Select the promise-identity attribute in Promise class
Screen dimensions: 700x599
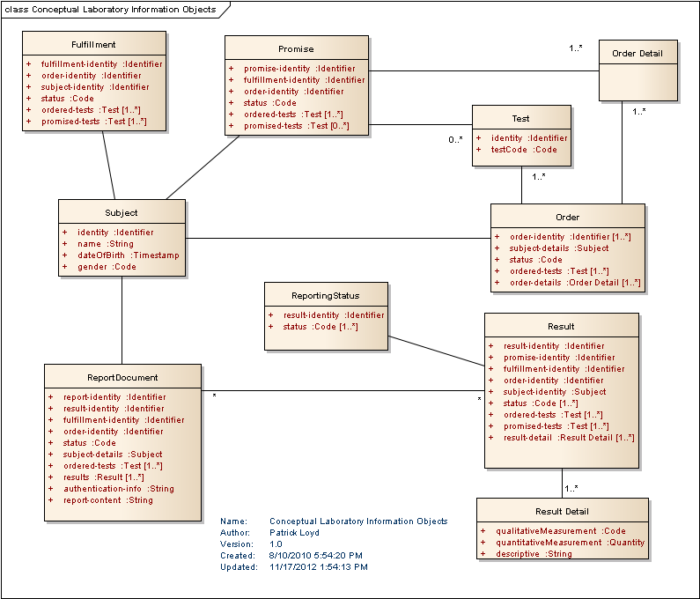(x=299, y=69)
